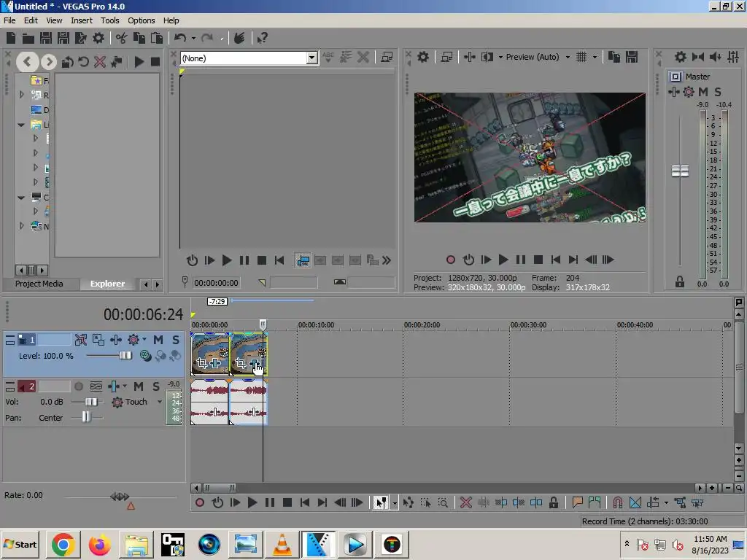Click the Split Screen View icon in the preview

click(x=487, y=57)
